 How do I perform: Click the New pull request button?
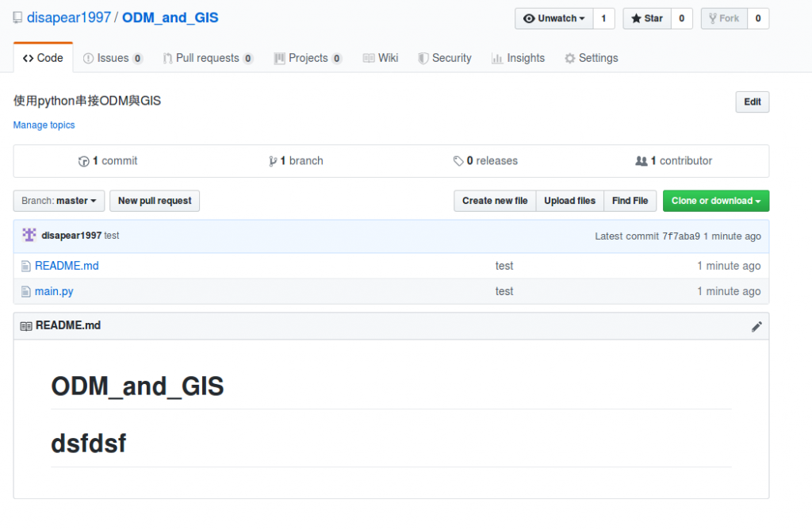point(155,201)
